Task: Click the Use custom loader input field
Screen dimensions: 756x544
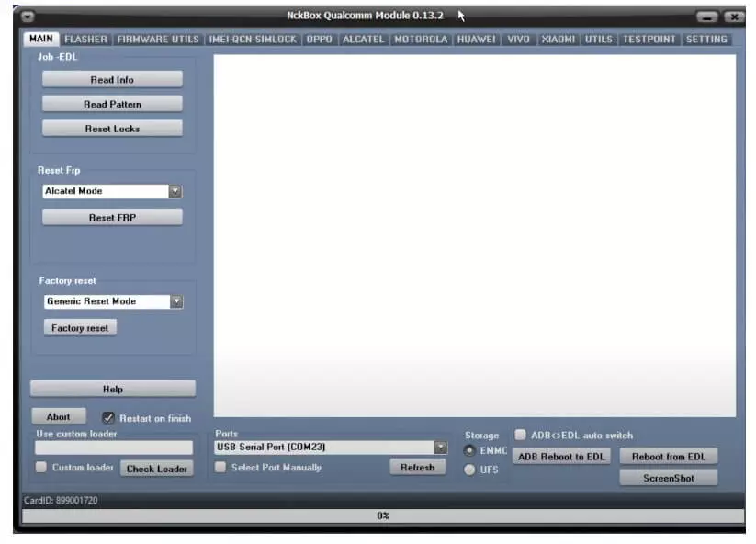Action: coord(114,448)
